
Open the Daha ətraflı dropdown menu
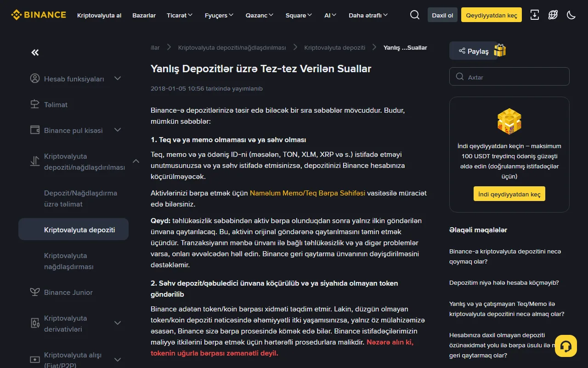368,15
